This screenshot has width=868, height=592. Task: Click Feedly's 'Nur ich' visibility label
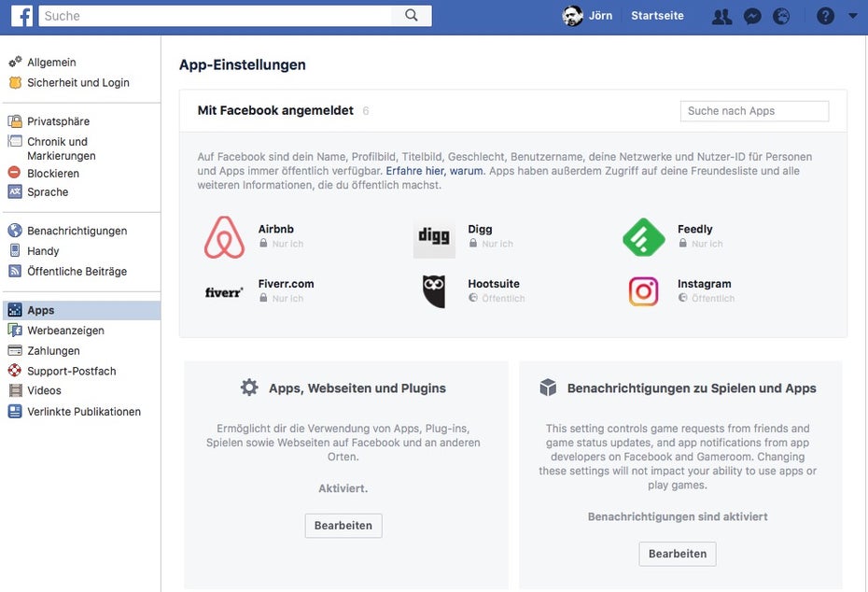[707, 244]
